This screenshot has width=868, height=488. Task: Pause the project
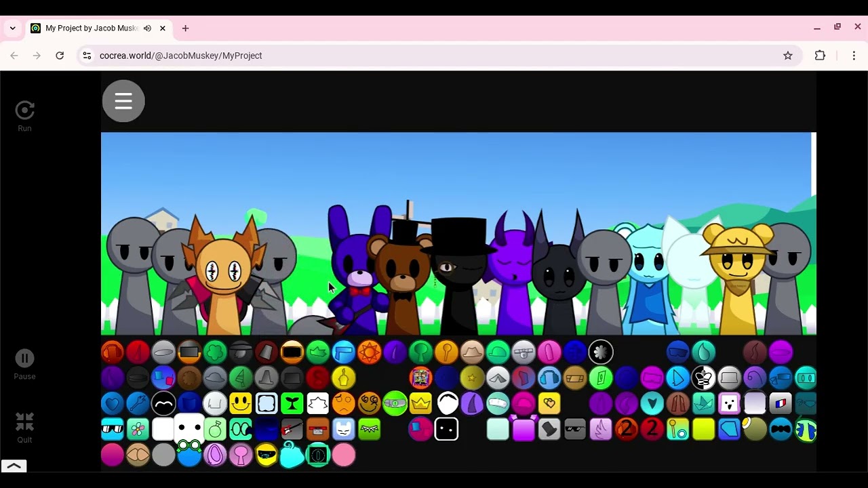[x=24, y=365]
